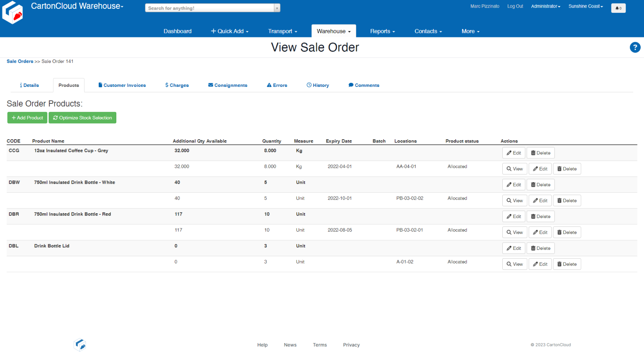644x362 pixels.
Task: Open the Administrator dropdown
Action: coord(546,6)
